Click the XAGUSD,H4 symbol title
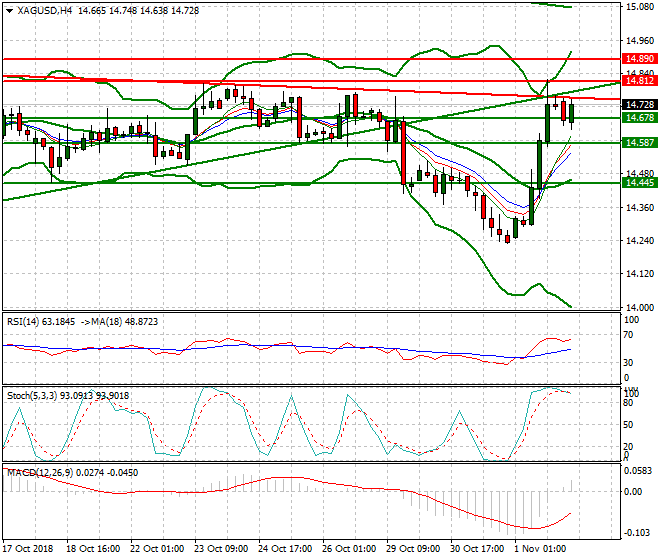 (44, 11)
